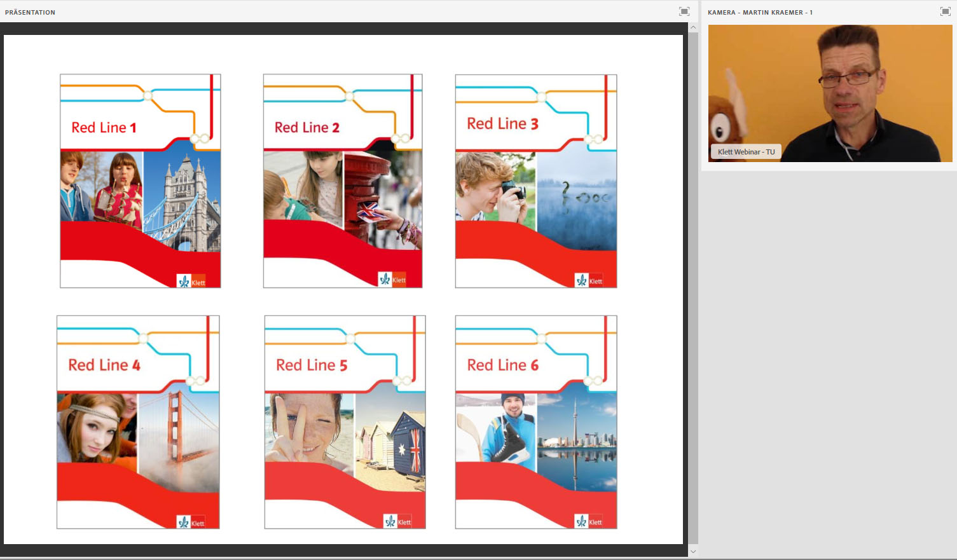Click the presentation scrollbar down arrow
The image size is (957, 560).
coord(693,552)
